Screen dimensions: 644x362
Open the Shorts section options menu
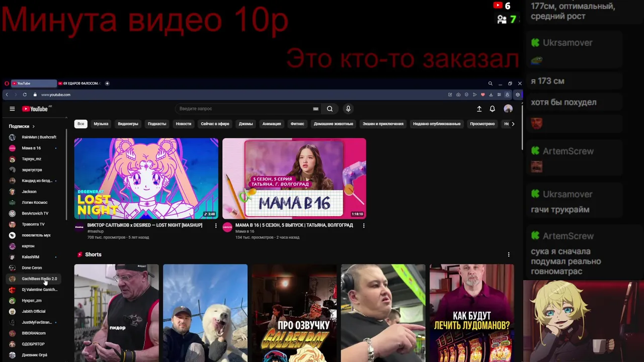coord(509,254)
